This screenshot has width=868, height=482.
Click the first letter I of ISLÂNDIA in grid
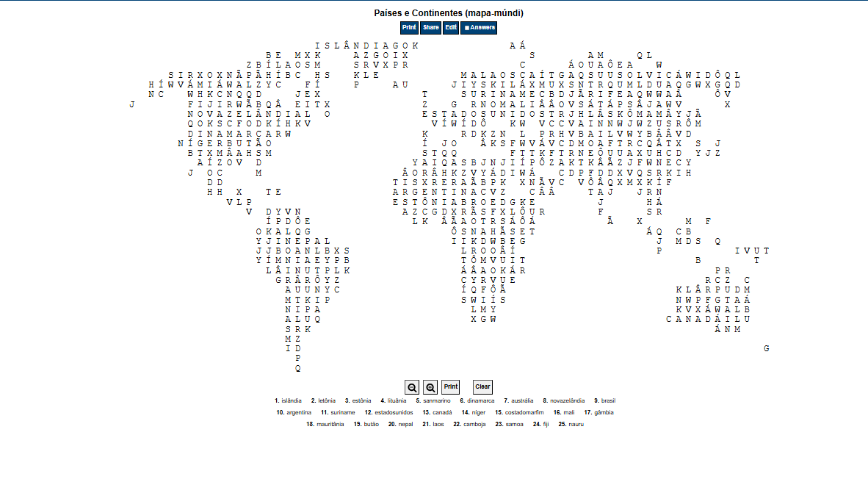[x=318, y=46]
